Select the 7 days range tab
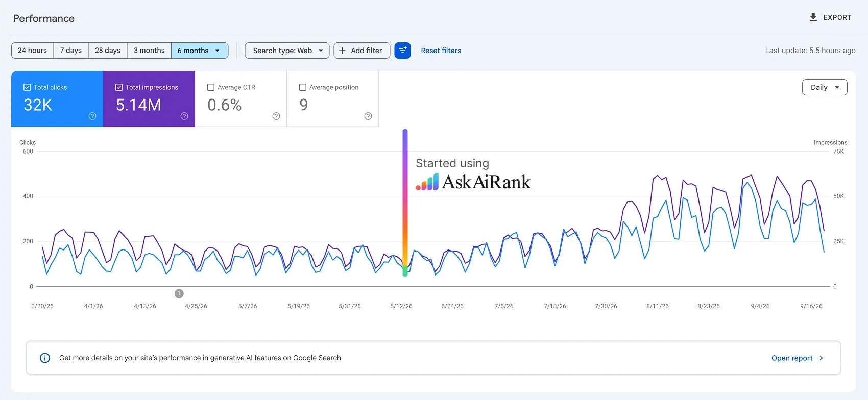This screenshot has width=868, height=400. click(x=71, y=51)
